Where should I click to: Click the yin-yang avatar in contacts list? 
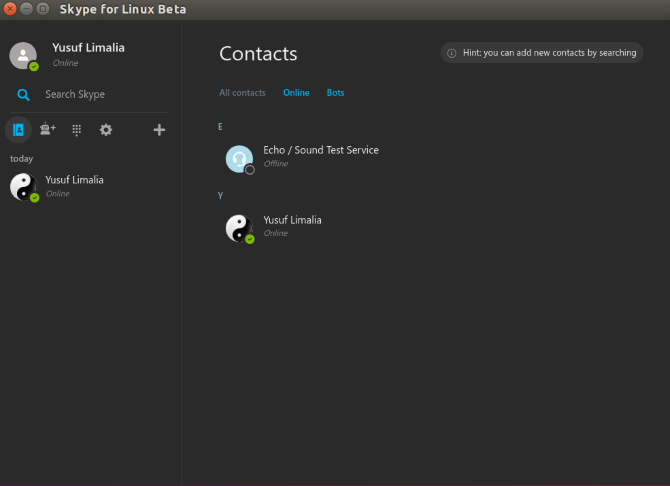pos(239,228)
